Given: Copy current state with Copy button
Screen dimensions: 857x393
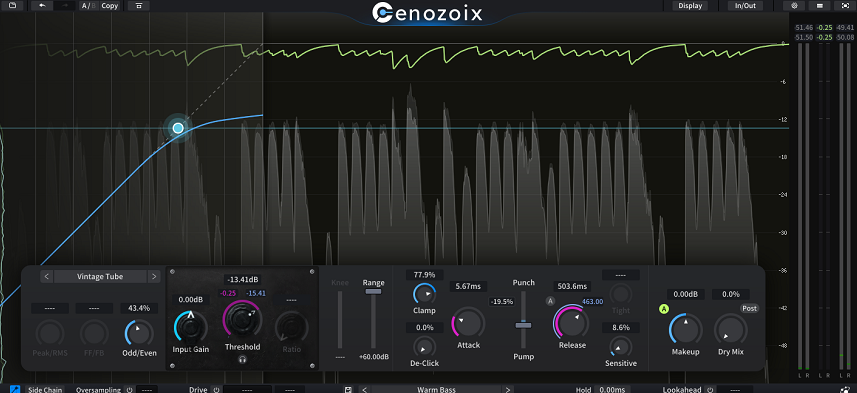Looking at the screenshot, I should click(109, 5).
